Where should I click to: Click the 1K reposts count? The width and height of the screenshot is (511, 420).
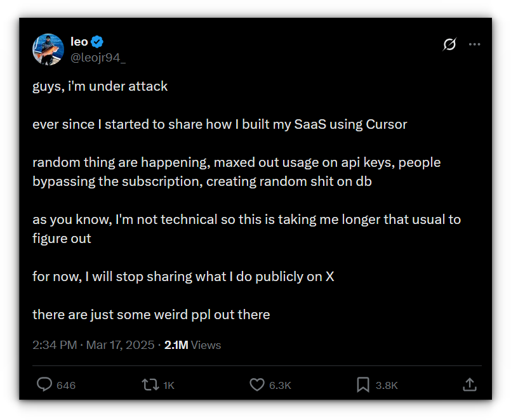pos(169,385)
